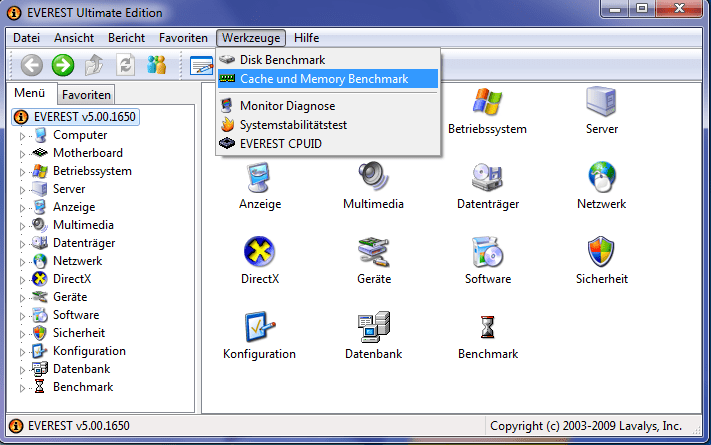Select Geräte in the tree
Screen dimensions: 711x445
(x=70, y=297)
